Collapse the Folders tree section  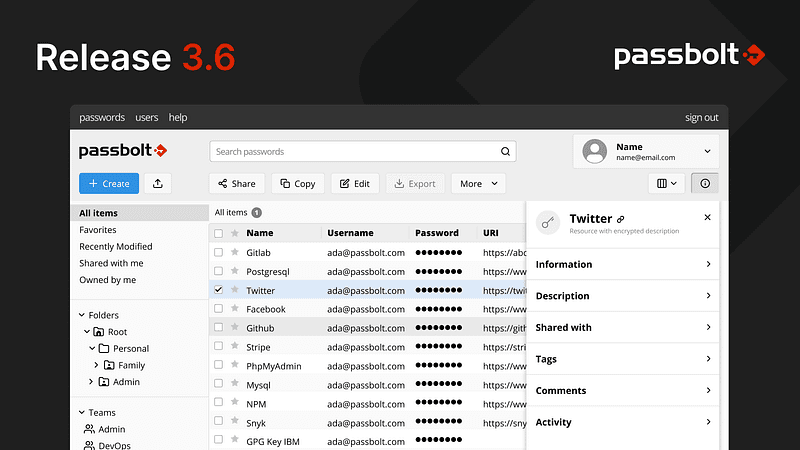pos(81,315)
